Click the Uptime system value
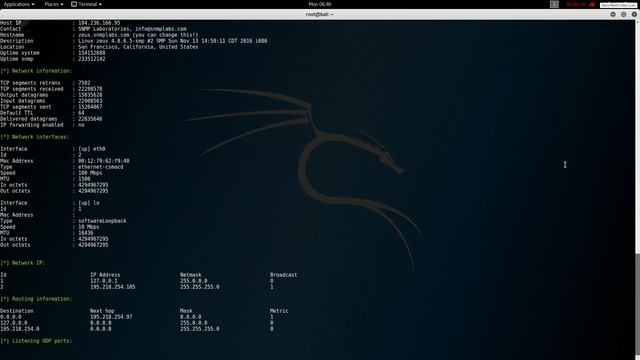The height and width of the screenshot is (360, 640). (x=92, y=53)
